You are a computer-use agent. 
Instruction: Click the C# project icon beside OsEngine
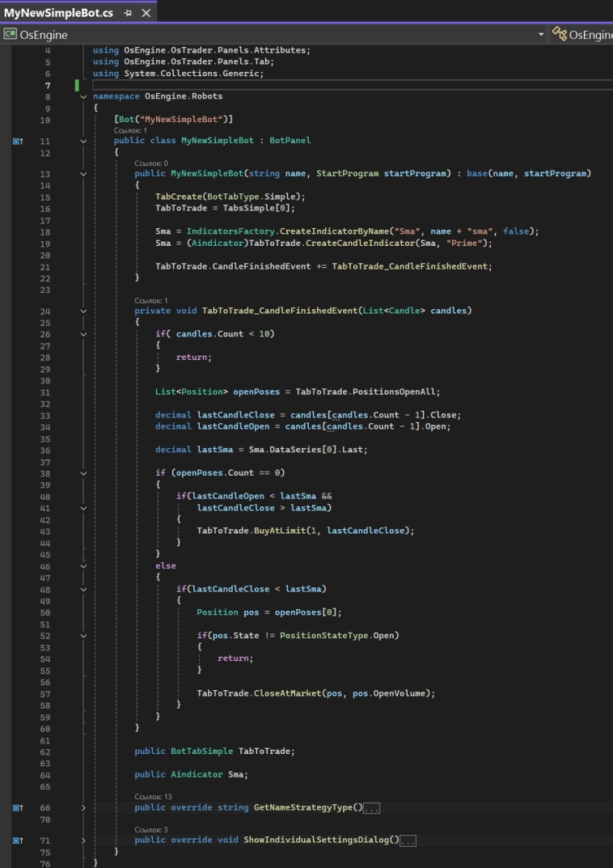tap(10, 35)
